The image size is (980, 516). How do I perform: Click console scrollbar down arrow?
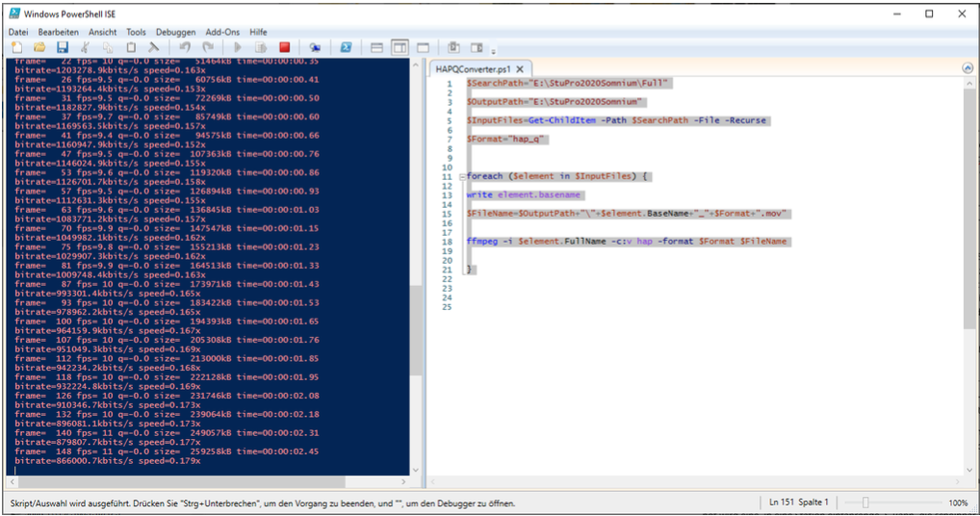(x=416, y=471)
